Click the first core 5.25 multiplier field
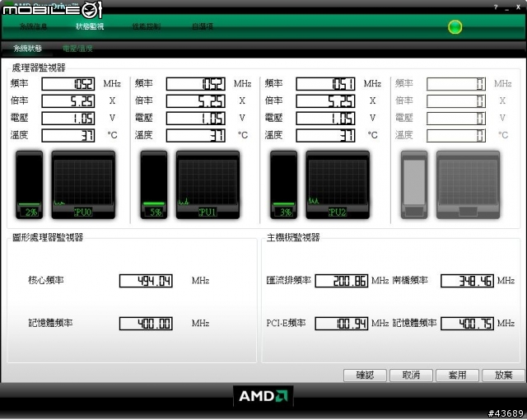 point(68,100)
